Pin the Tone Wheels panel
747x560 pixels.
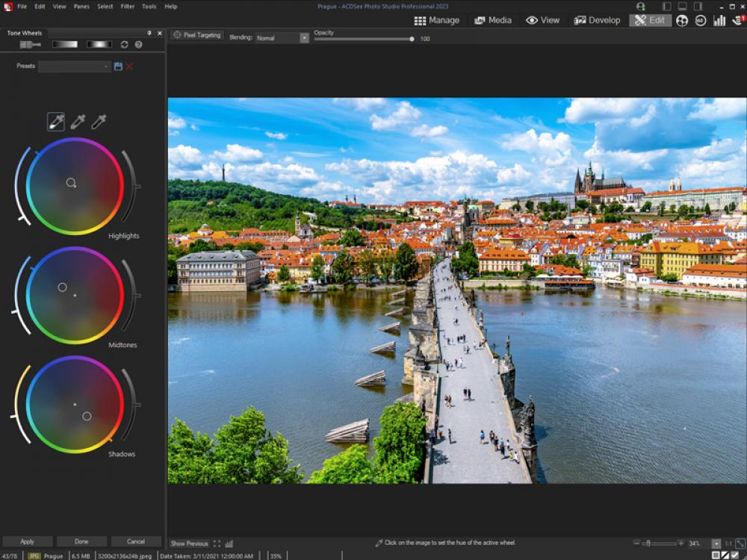tap(149, 32)
